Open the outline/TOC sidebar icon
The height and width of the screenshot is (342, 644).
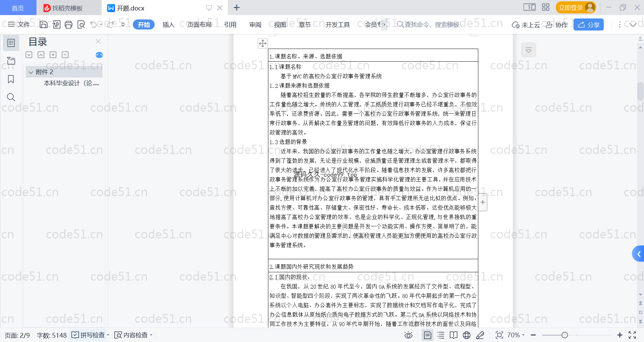(x=11, y=43)
